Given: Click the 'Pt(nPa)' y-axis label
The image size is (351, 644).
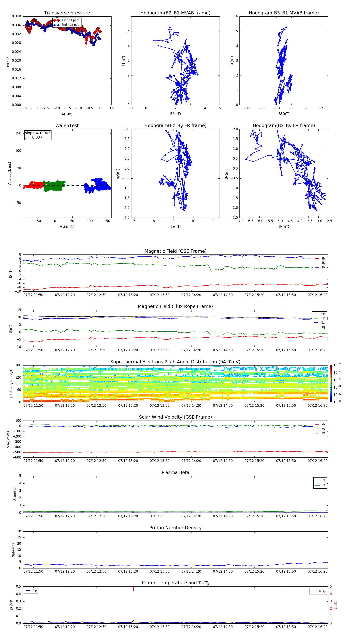Looking at the screenshot, I should click(8, 61).
